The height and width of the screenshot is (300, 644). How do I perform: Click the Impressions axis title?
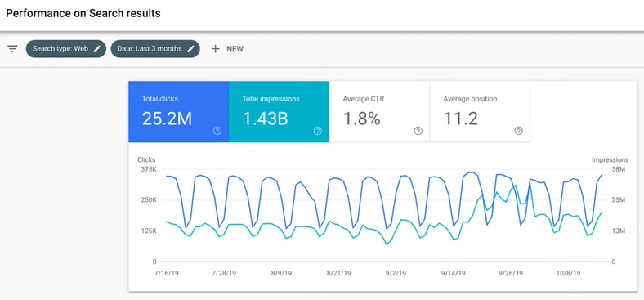(610, 160)
